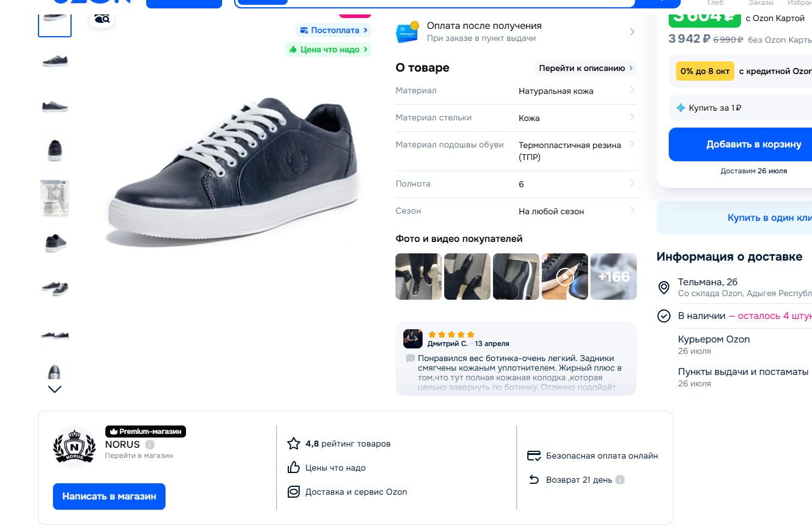Open the +166 more customer photos tile
812x526 pixels.
click(613, 277)
